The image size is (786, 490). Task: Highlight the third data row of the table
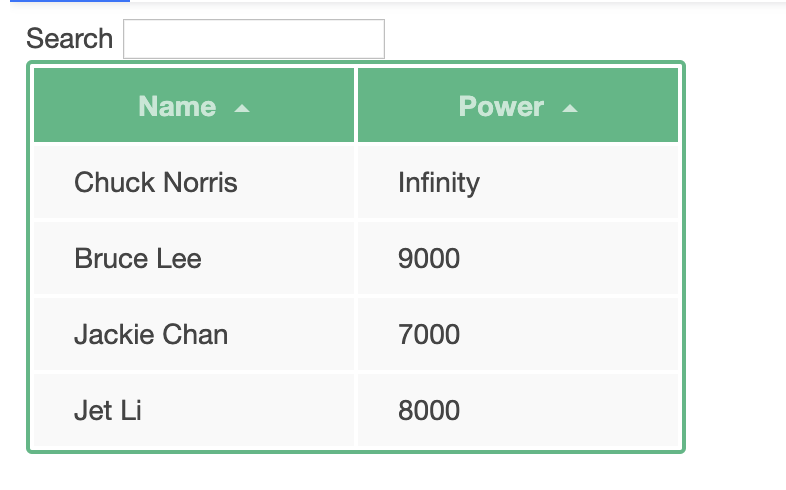[x=355, y=334]
